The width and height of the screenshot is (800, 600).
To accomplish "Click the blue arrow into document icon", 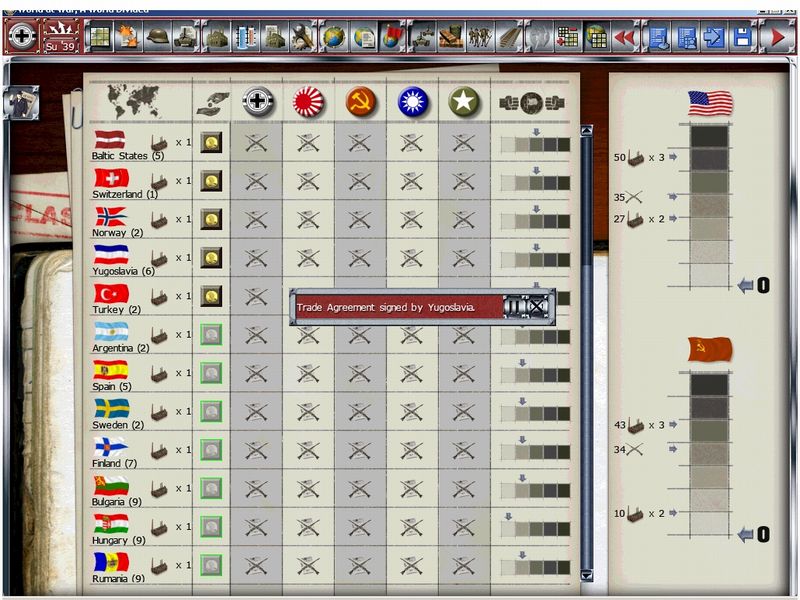I will pyautogui.click(x=713, y=37).
